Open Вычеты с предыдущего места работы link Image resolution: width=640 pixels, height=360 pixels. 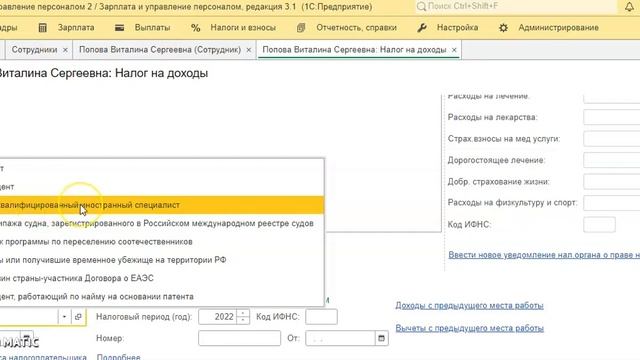pos(469,328)
